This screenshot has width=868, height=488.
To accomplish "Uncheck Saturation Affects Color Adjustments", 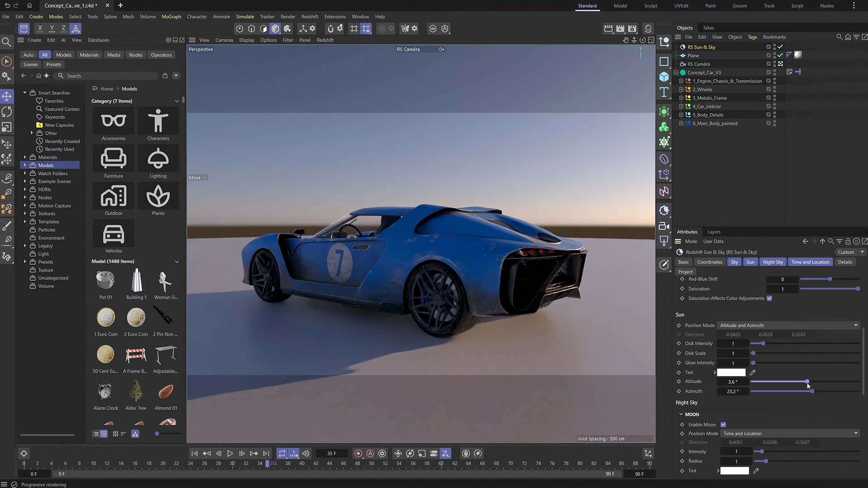I will coord(769,298).
